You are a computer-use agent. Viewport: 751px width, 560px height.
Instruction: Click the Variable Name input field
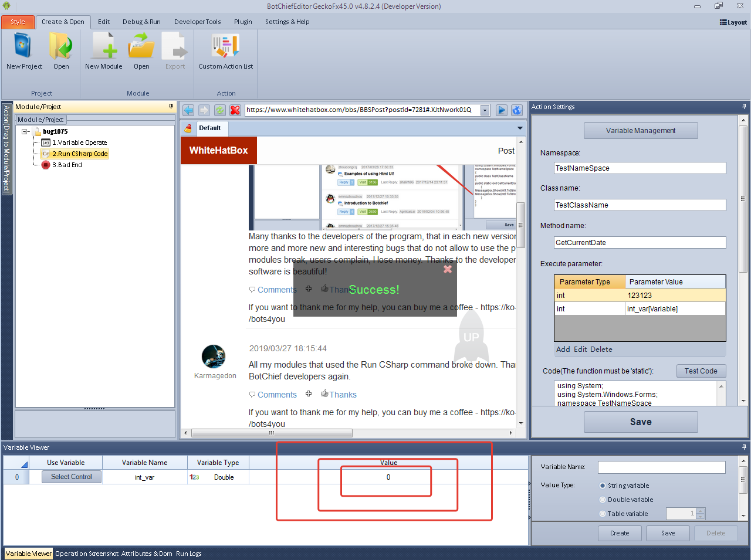coord(661,467)
